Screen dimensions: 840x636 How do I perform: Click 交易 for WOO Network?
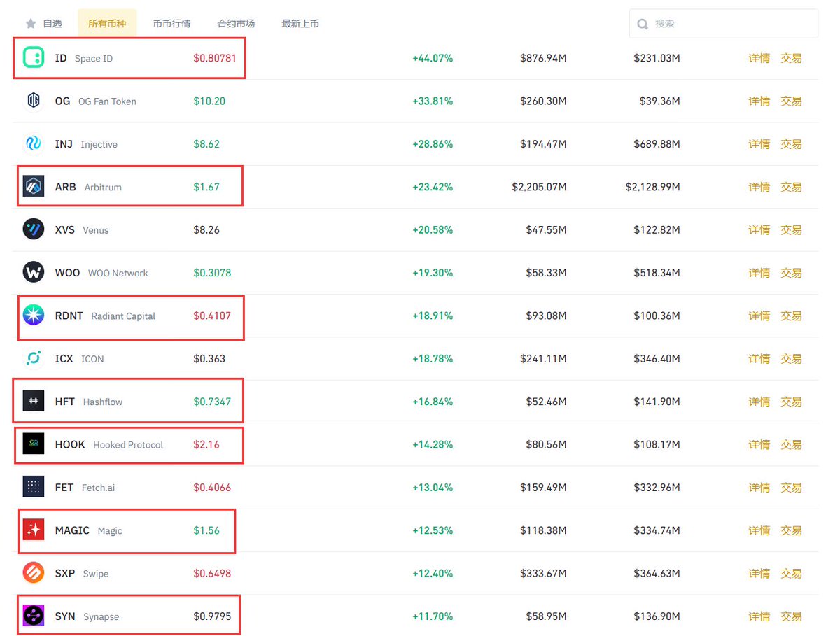click(x=791, y=273)
